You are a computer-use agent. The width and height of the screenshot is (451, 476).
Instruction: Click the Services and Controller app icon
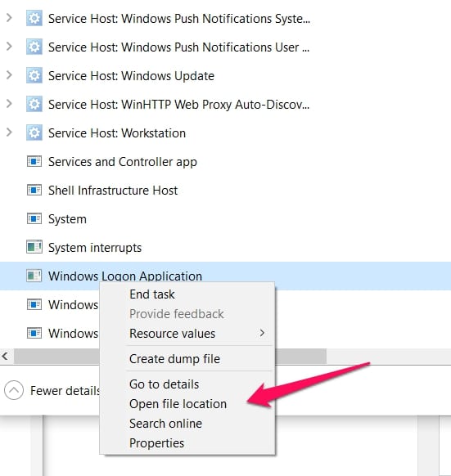[34, 161]
